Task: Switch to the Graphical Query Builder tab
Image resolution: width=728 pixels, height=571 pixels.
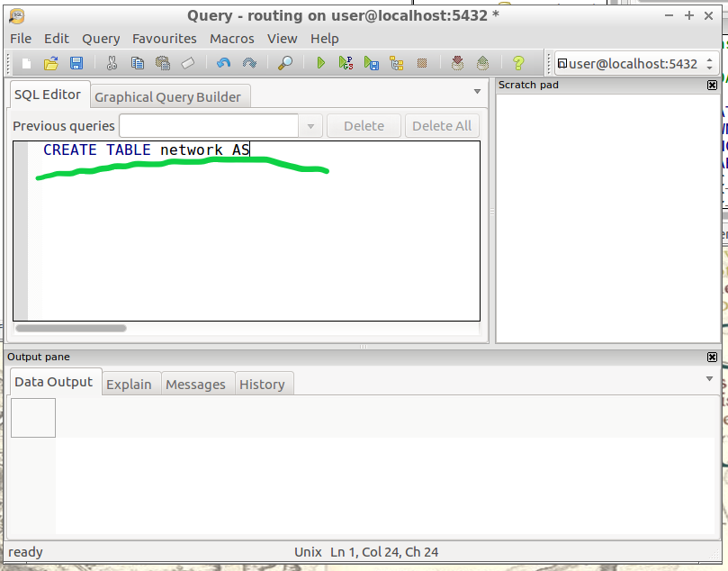Action: [167, 97]
